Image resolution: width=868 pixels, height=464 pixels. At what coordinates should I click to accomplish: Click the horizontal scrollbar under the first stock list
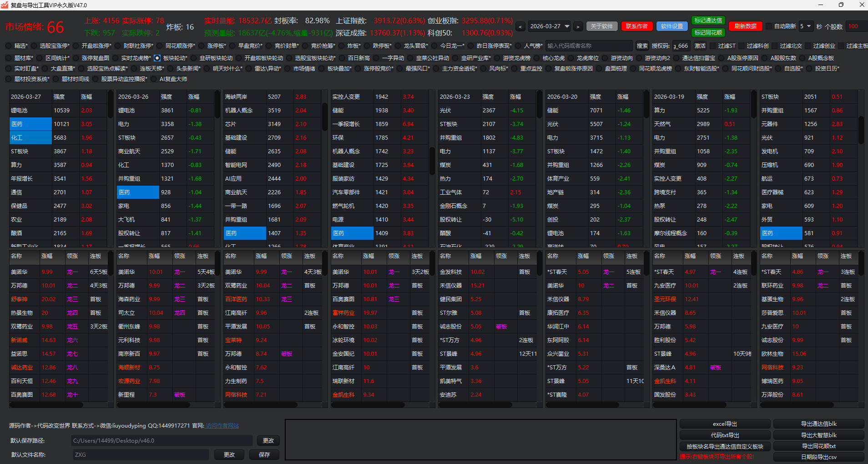click(46, 404)
